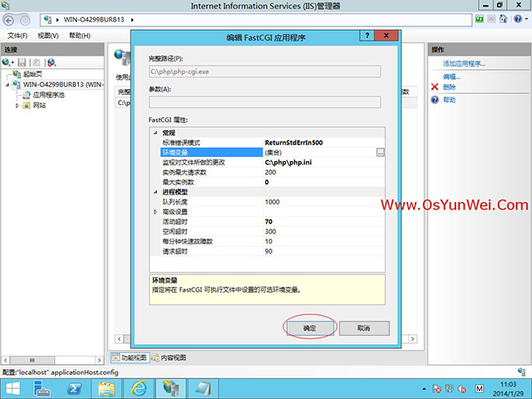This screenshot has width=532, height=399.
Task: Expand the 高级设置 property group
Action: [x=155, y=212]
